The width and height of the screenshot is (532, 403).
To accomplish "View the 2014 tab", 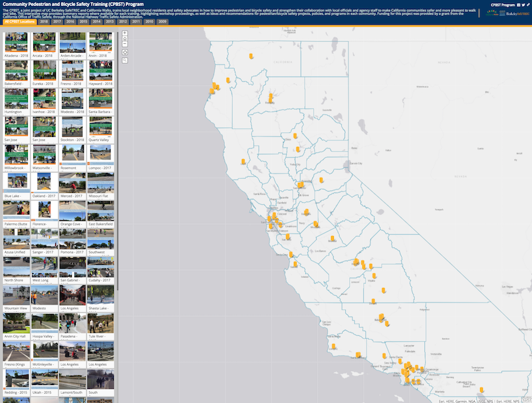I will 96,22.
